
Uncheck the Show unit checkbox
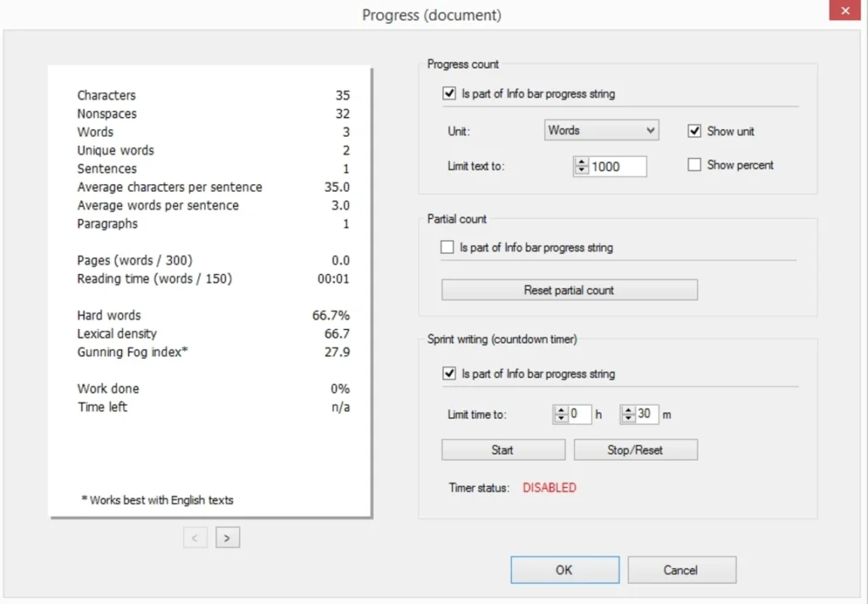(694, 131)
